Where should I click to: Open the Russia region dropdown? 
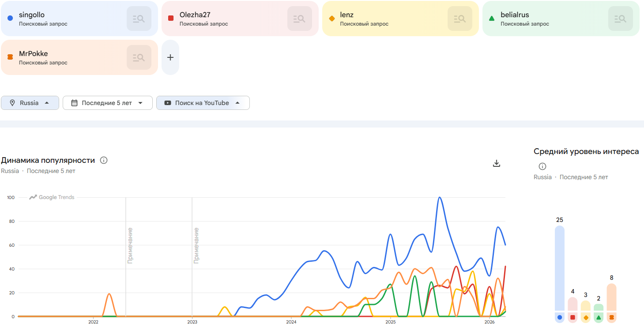(30, 103)
